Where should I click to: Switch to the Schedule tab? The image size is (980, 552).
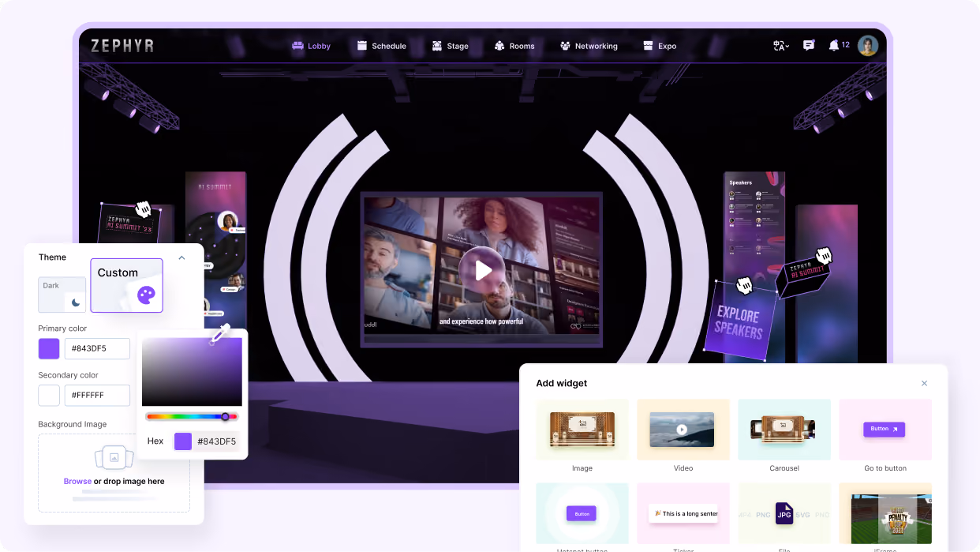pyautogui.click(x=381, y=46)
